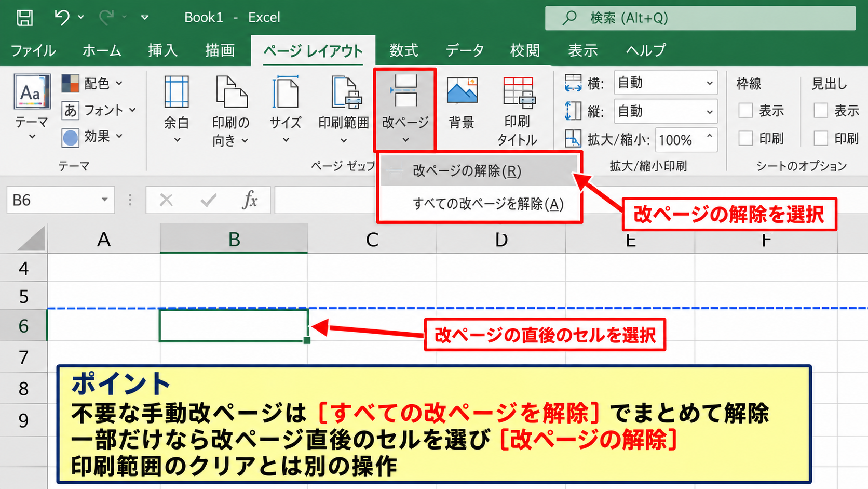Choose すべての改ページを解除(A) from the menu
868x489 pixels.
point(479,204)
